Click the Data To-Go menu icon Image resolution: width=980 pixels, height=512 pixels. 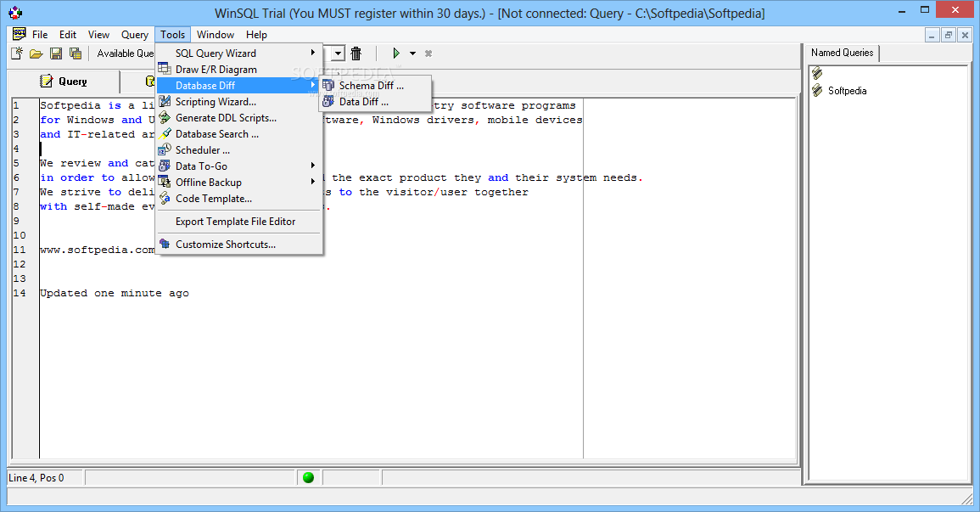point(165,166)
